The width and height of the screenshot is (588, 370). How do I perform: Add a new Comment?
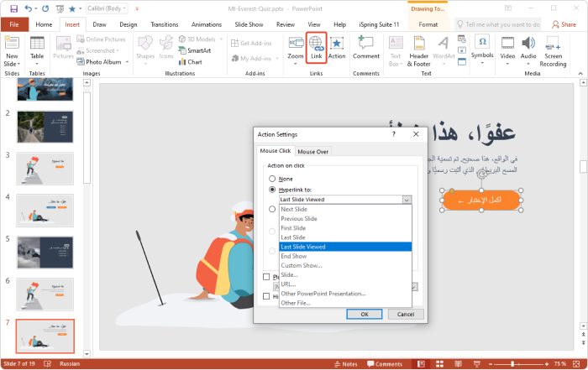[x=366, y=48]
